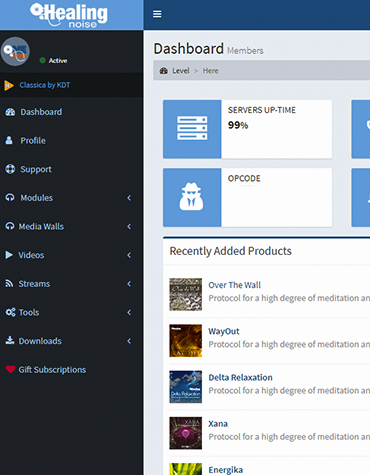
Task: Toggle the hamburger sidebar menu
Action: pyautogui.click(x=157, y=14)
